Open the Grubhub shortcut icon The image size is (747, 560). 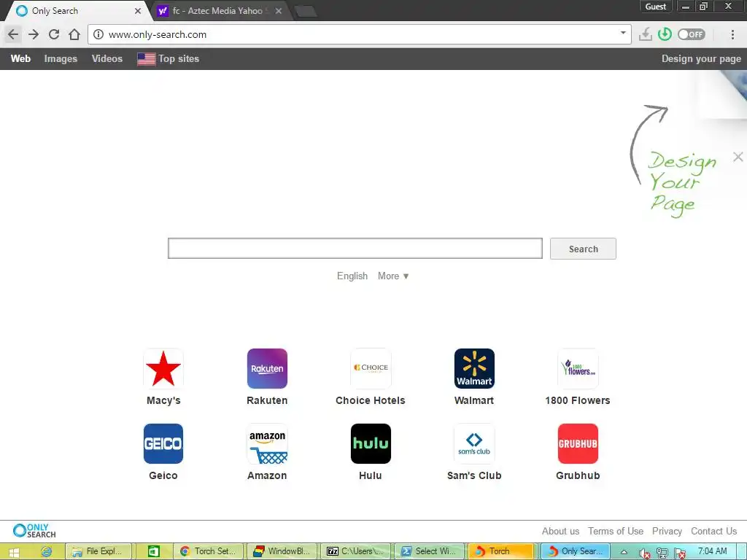[x=578, y=443]
